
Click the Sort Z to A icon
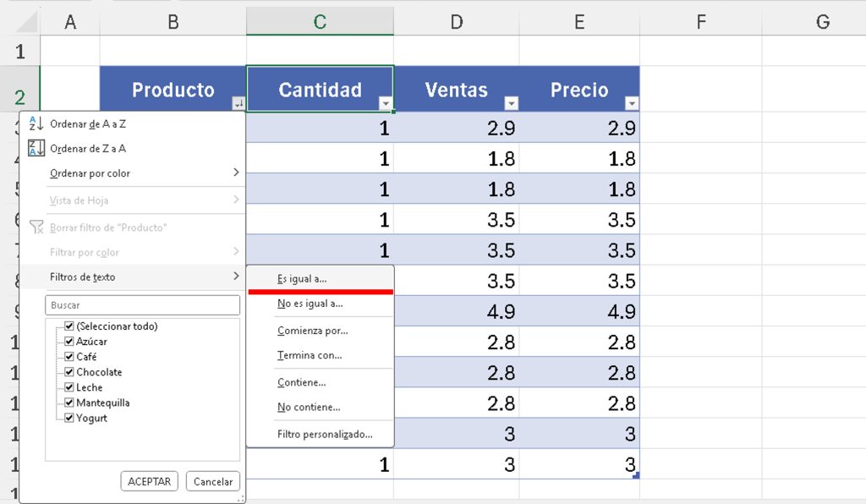36,149
